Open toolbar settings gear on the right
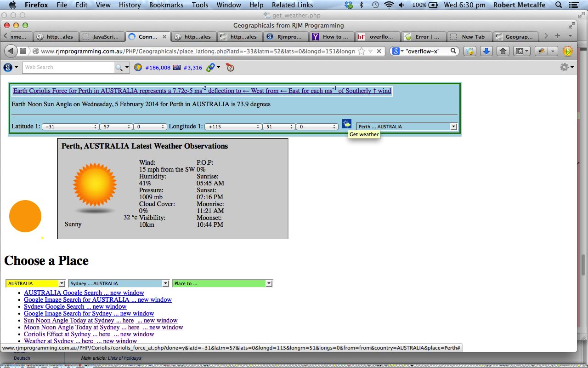Screen dimensions: 588x368 point(566,68)
